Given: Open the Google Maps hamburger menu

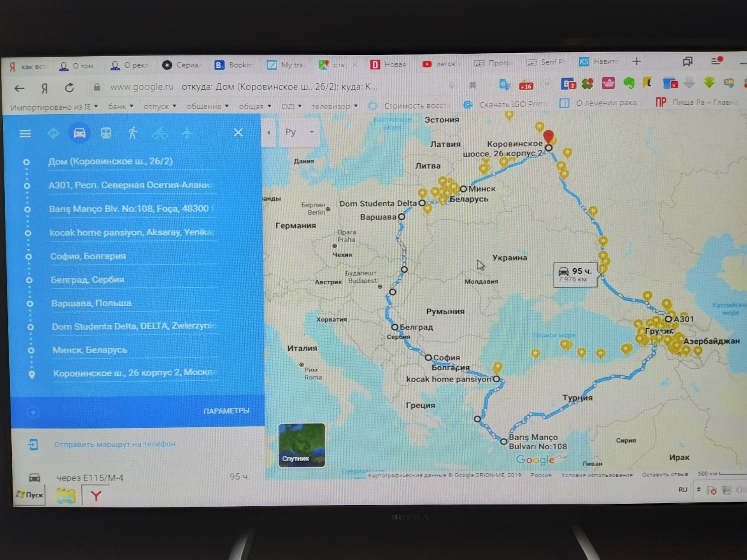Looking at the screenshot, I should [x=25, y=133].
